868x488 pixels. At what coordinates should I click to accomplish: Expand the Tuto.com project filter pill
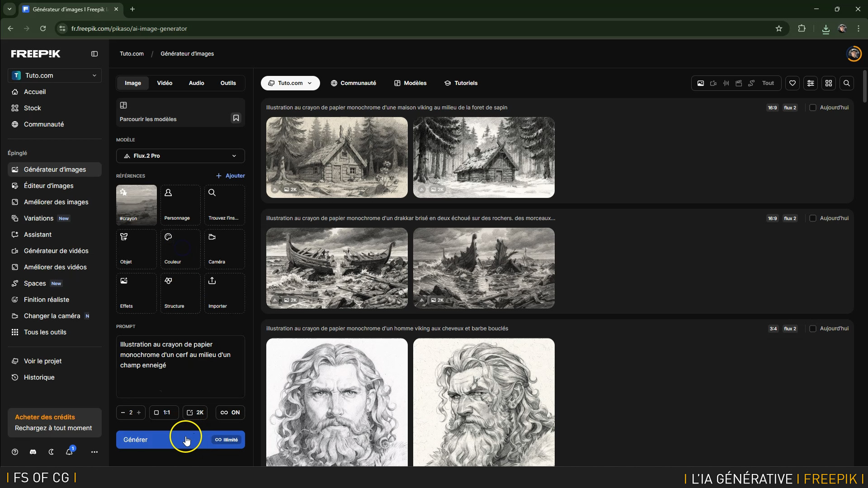290,83
